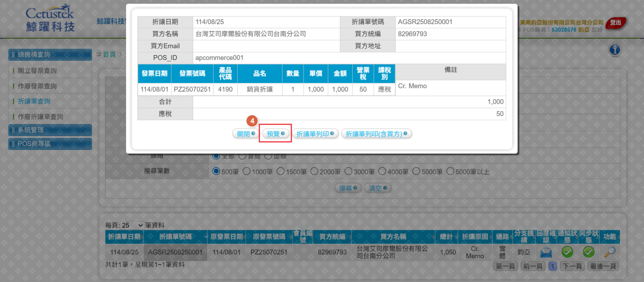Screen dimensions: 644x282
Task: Click POS_ID value apcommerce001 in dialog
Action: (219, 58)
